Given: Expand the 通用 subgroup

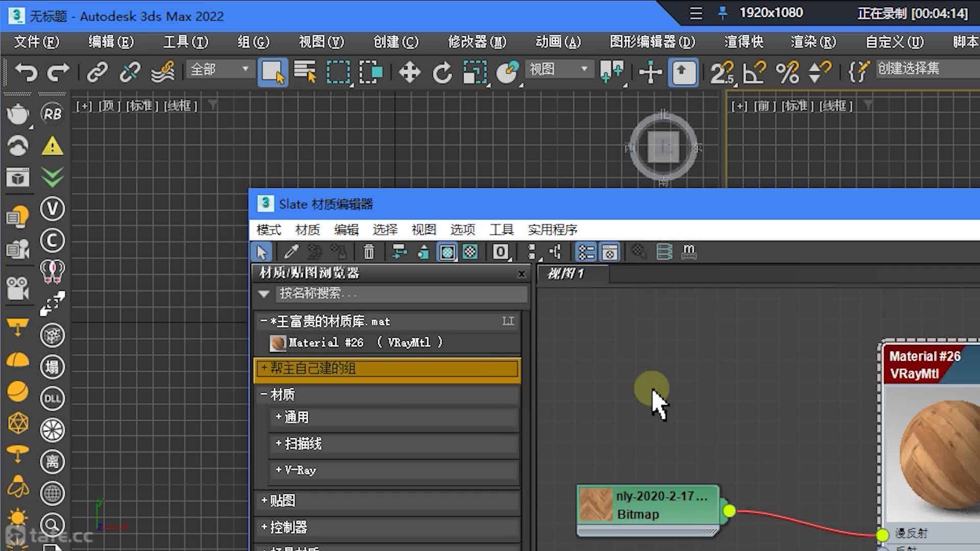Looking at the screenshot, I should [x=278, y=416].
